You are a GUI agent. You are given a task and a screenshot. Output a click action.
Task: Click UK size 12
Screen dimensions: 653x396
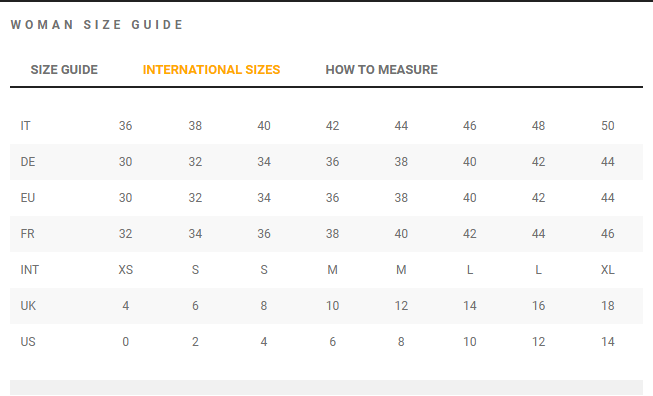tap(401, 306)
